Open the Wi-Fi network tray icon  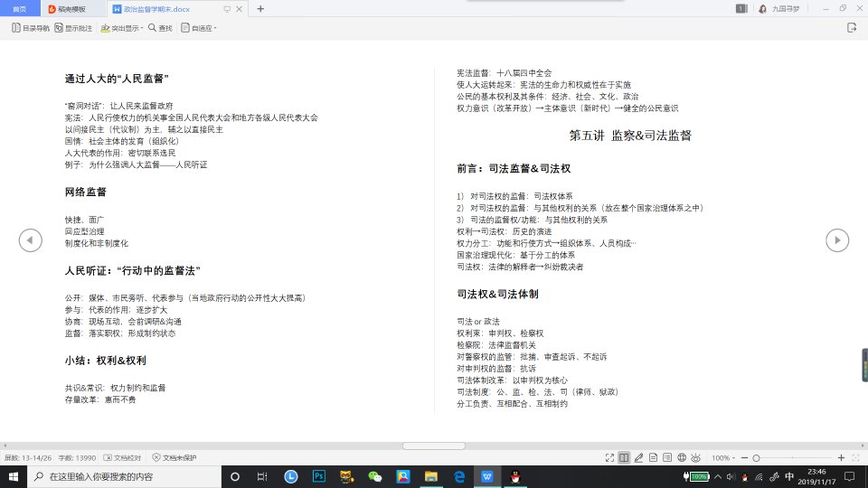tap(759, 476)
